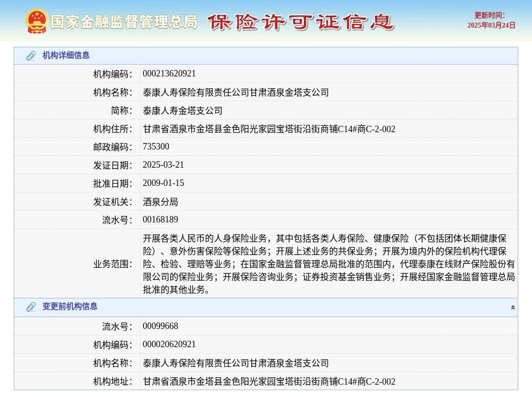Click the 简称 label

point(122,110)
